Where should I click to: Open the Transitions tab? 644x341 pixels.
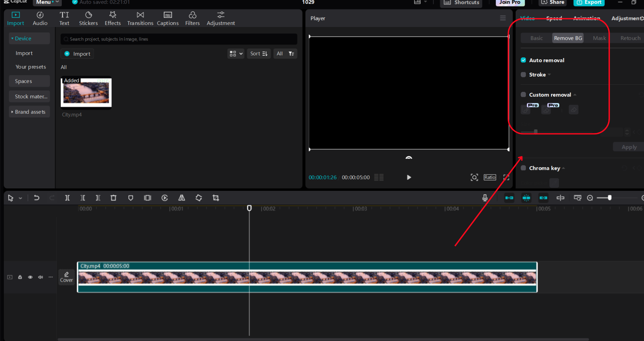click(x=140, y=19)
